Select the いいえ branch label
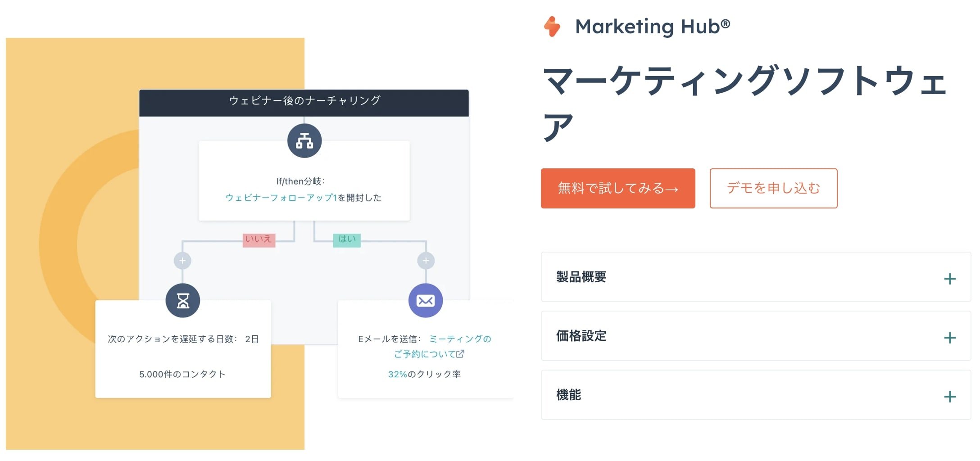The height and width of the screenshot is (461, 980). click(259, 240)
